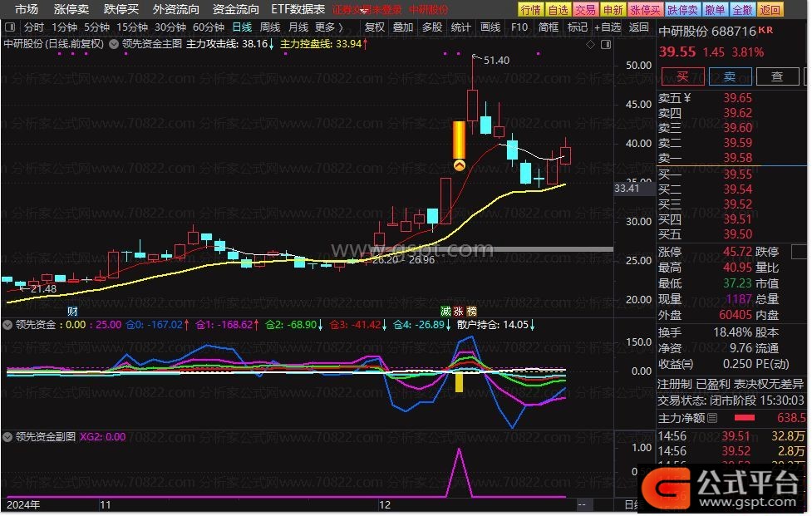The width and height of the screenshot is (812, 516).
Task: Open the 市场 menu
Action: pos(27,9)
